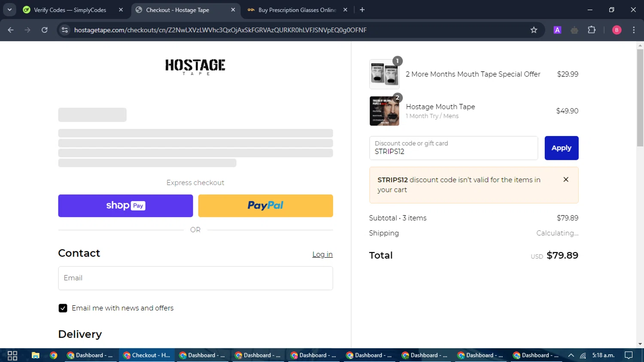644x362 pixels.
Task: Reload the checkout page
Action: 45,30
